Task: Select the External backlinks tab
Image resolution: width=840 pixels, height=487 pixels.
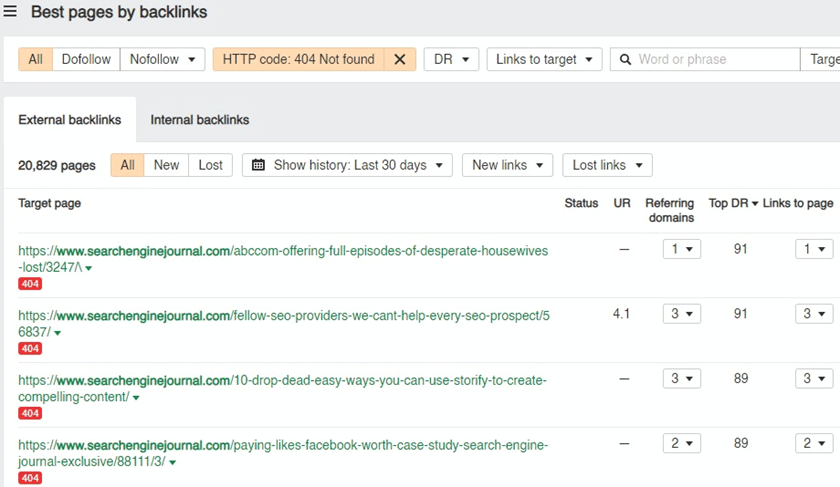Action: (70, 120)
